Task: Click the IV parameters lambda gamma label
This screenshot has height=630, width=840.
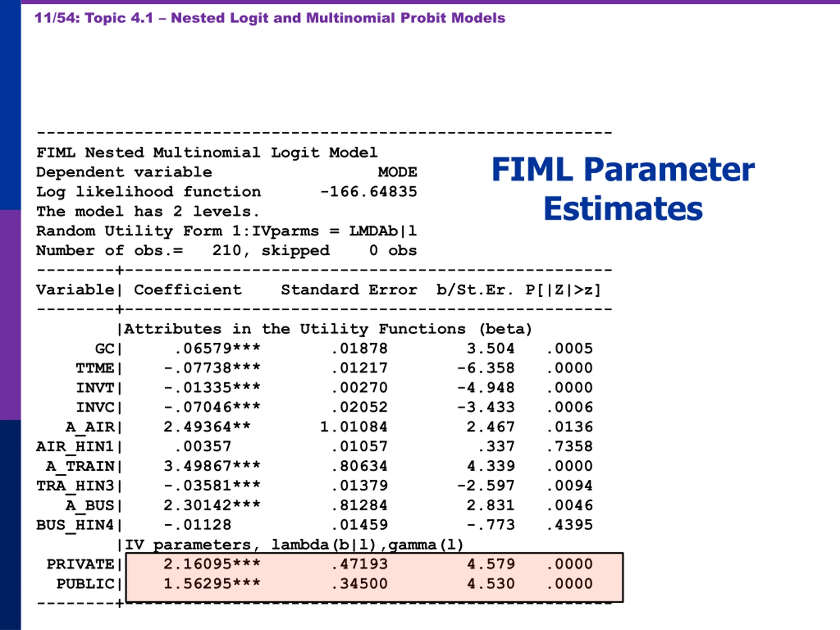Action: click(294, 545)
